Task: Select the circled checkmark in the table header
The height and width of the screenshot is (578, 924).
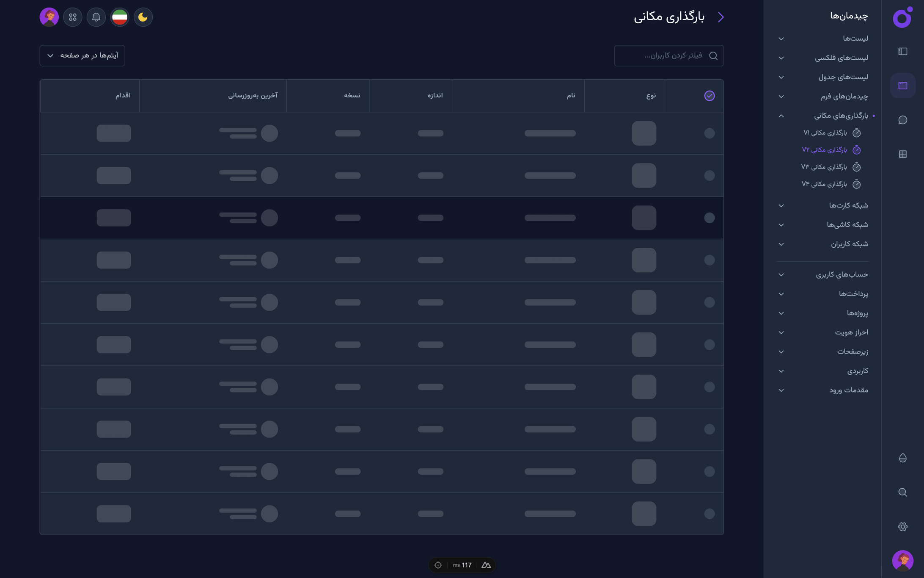Action: coord(709,96)
